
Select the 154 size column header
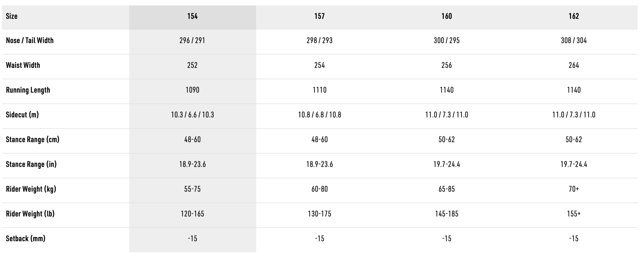(x=192, y=16)
